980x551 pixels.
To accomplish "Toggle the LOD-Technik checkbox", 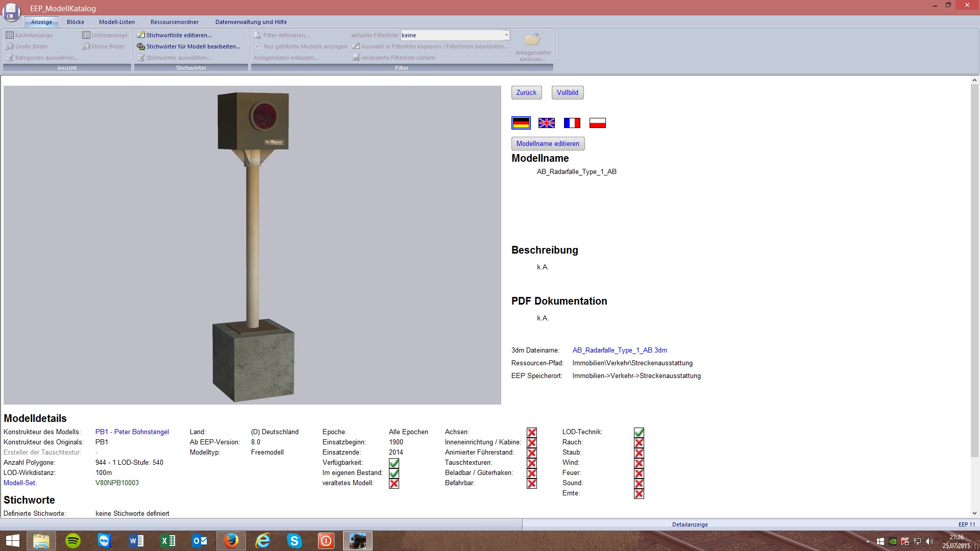I will click(639, 433).
